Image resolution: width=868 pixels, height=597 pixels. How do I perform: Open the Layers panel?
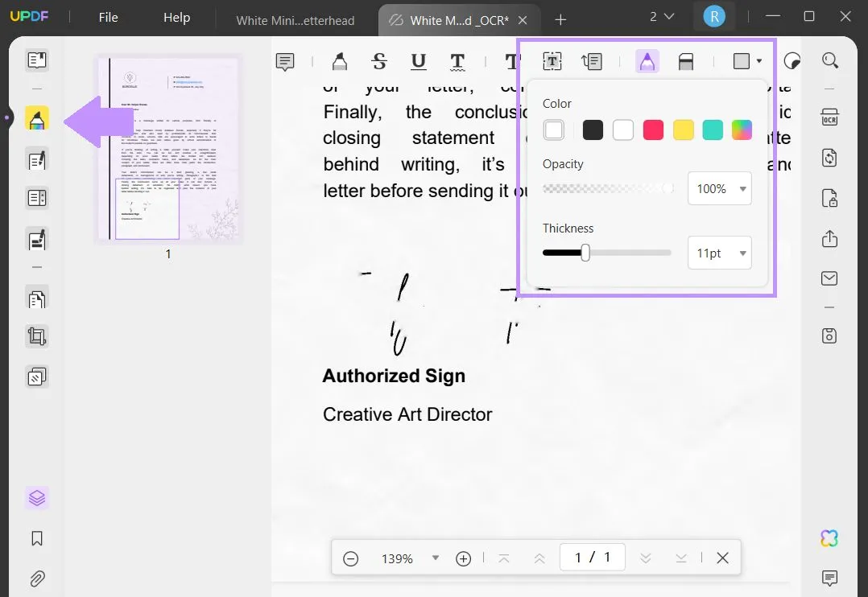click(37, 497)
